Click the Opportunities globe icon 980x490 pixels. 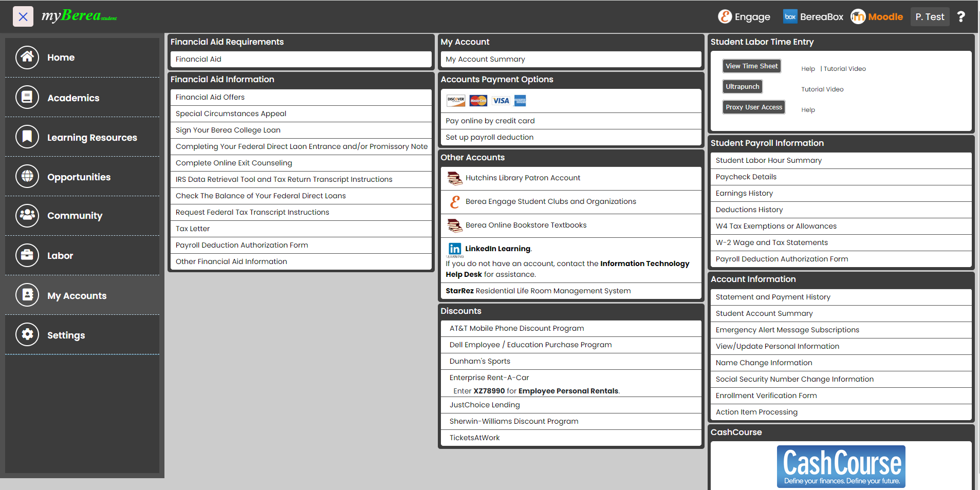click(x=27, y=177)
